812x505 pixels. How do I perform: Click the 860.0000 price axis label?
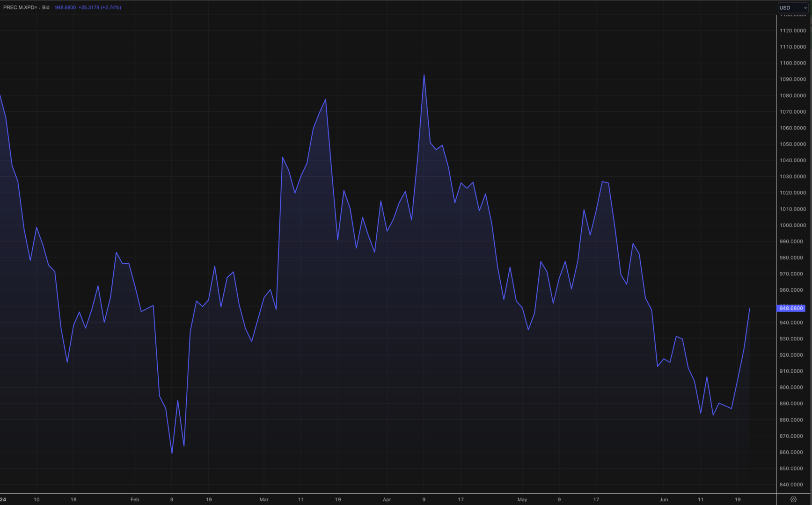click(791, 452)
